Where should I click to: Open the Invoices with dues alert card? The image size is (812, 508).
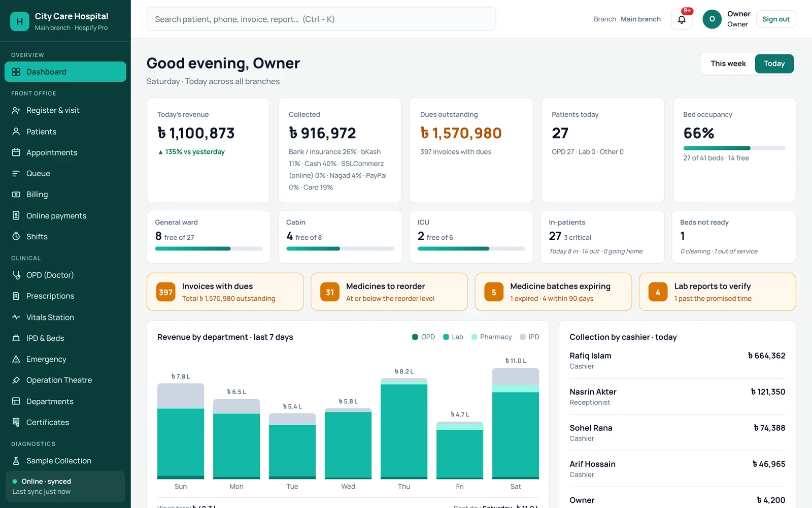(225, 292)
